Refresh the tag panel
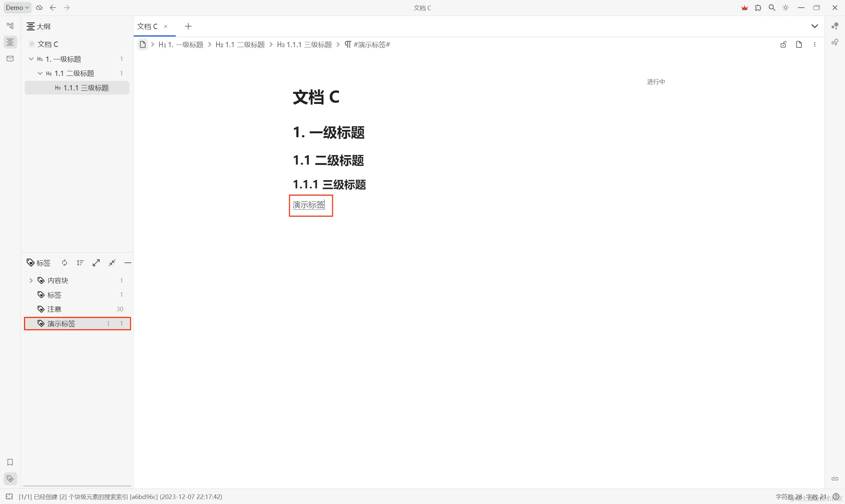This screenshot has height=504, width=845. tap(64, 263)
